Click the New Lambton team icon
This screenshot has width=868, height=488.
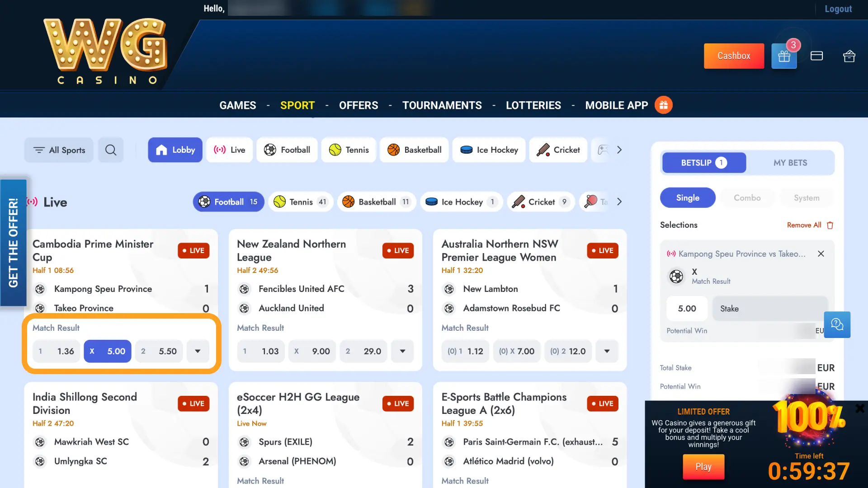tap(449, 289)
